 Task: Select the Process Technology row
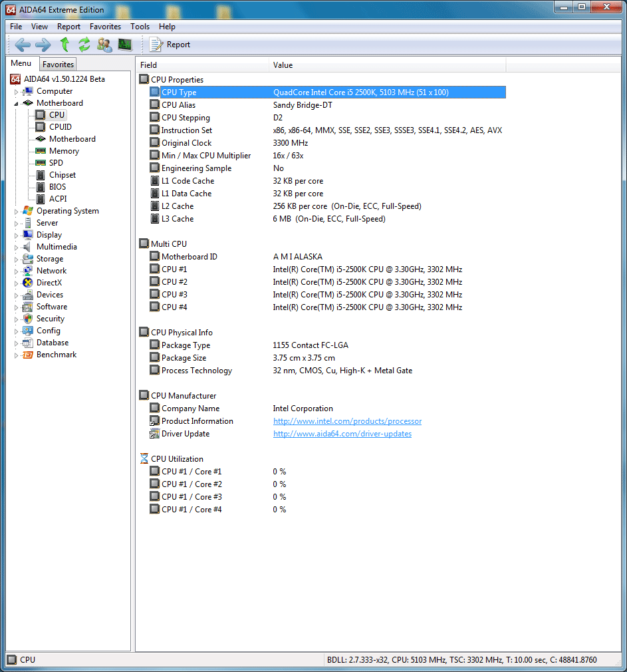(x=327, y=371)
